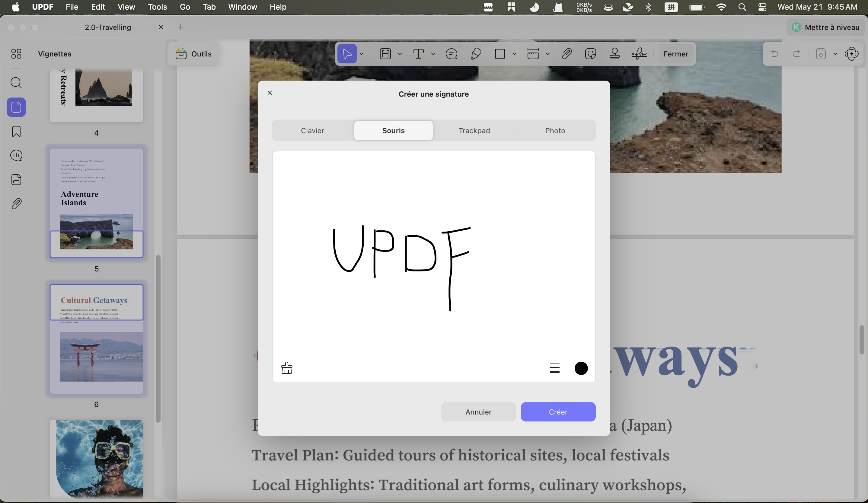Open the Tools menu in menu bar
The width and height of the screenshot is (868, 503).
(x=158, y=7)
